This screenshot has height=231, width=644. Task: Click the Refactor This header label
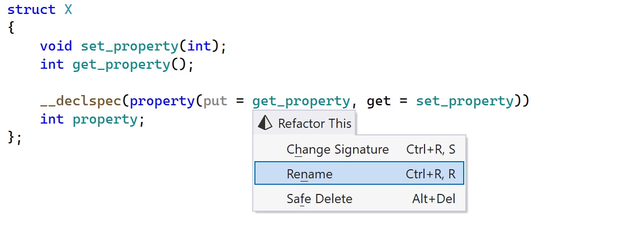pos(314,124)
